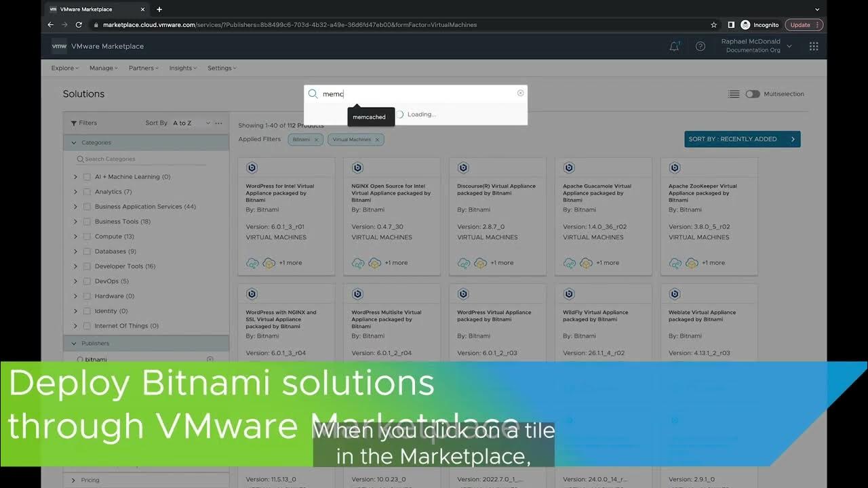
Task: Click first cloud platform icon on Discourse tile
Action: 464,263
